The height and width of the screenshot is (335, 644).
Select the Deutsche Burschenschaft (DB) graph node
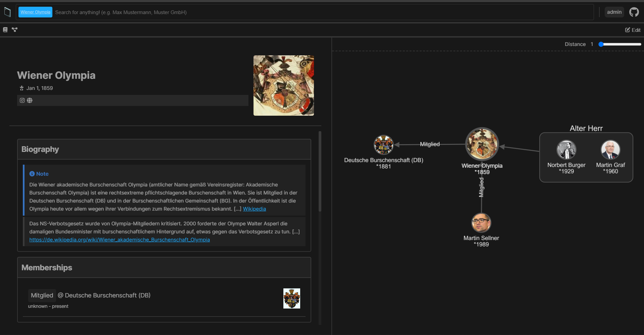pos(383,145)
